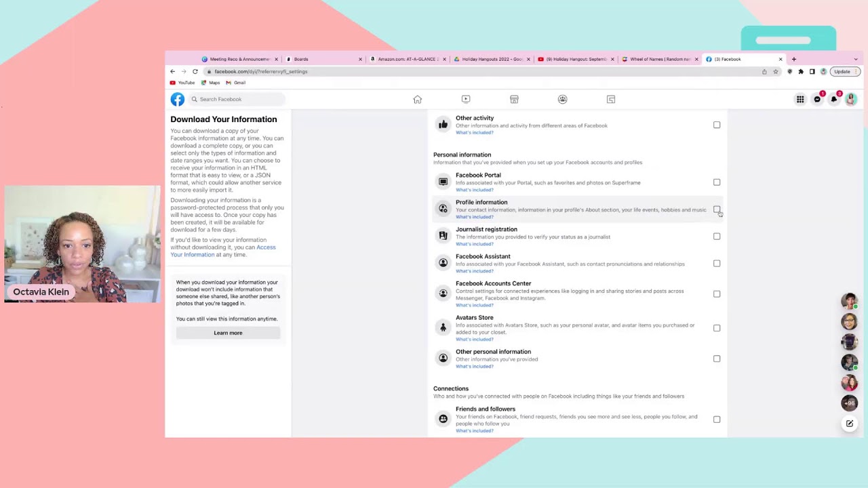Open Gmail bookmark
The image size is (868, 488).
coord(235,83)
